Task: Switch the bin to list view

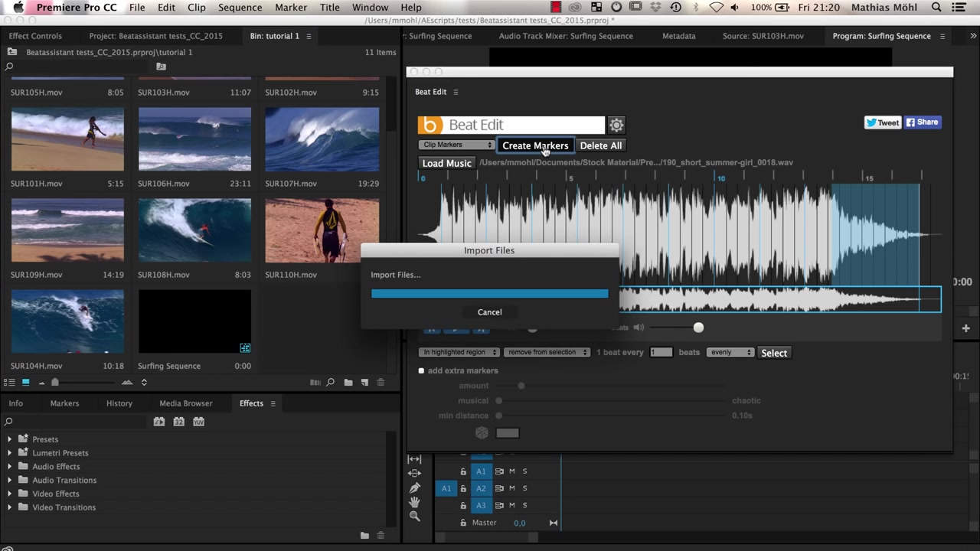Action: pyautogui.click(x=10, y=382)
